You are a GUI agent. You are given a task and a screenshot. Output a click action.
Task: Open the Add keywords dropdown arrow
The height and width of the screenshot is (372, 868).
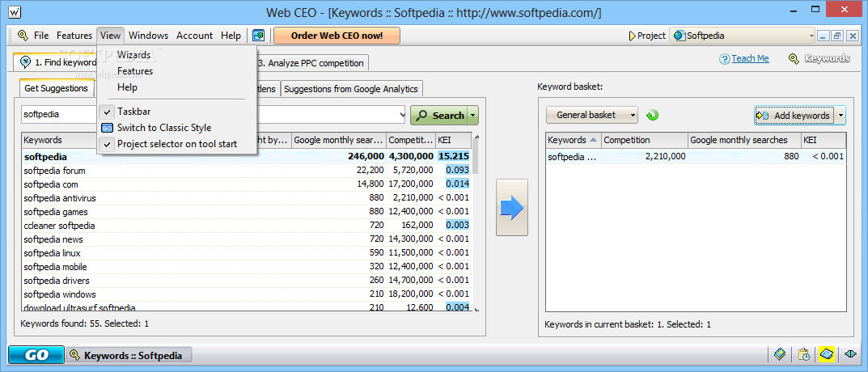840,116
